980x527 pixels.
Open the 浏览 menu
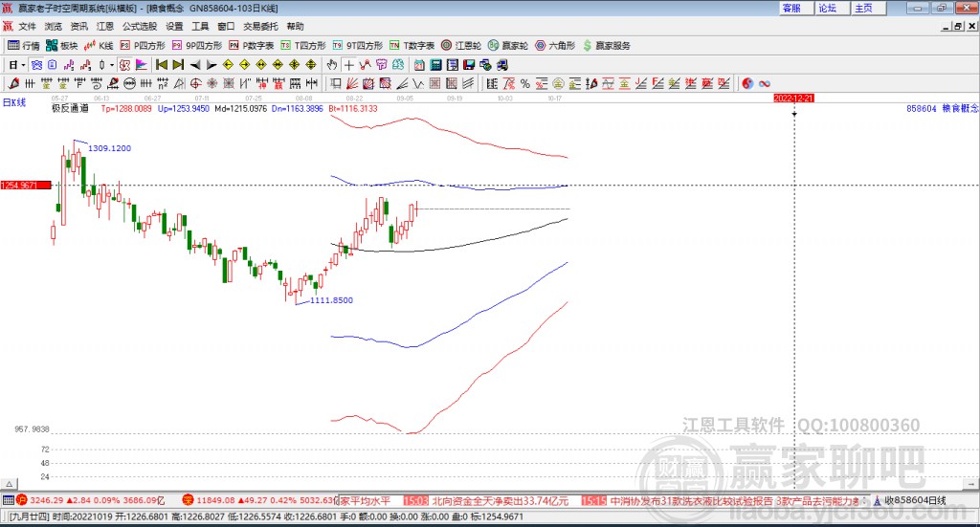(54, 26)
